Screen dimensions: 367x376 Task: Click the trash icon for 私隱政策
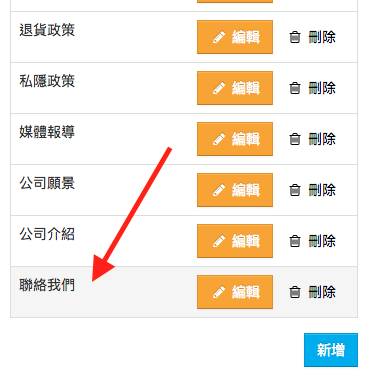pos(295,88)
